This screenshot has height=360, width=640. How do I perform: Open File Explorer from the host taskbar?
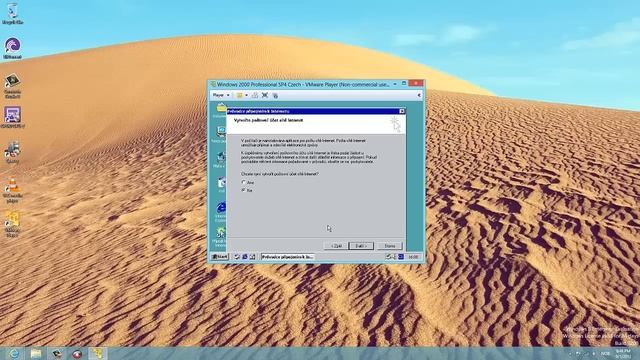coord(36,353)
